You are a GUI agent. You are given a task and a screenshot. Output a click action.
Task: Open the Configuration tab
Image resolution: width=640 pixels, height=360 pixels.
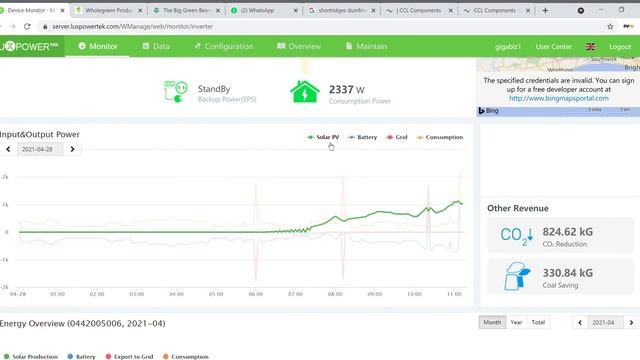[224, 46]
